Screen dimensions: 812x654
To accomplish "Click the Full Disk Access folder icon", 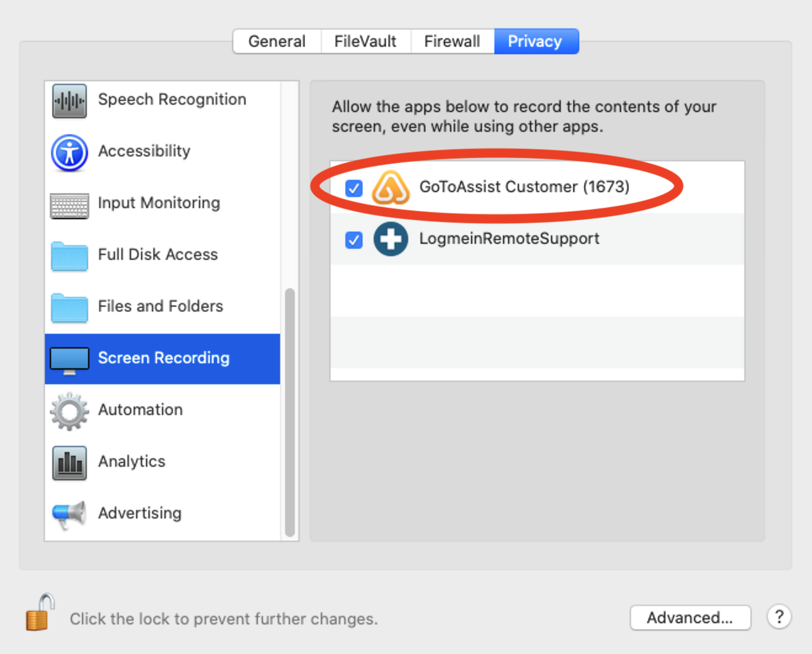I will [x=69, y=256].
